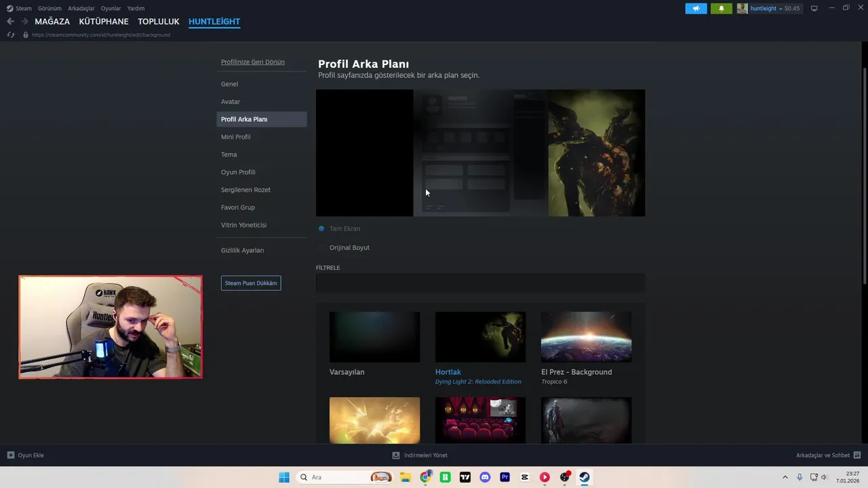Open Adobe Premiere Pro from taskbar
This screenshot has width=868, height=488.
[505, 477]
